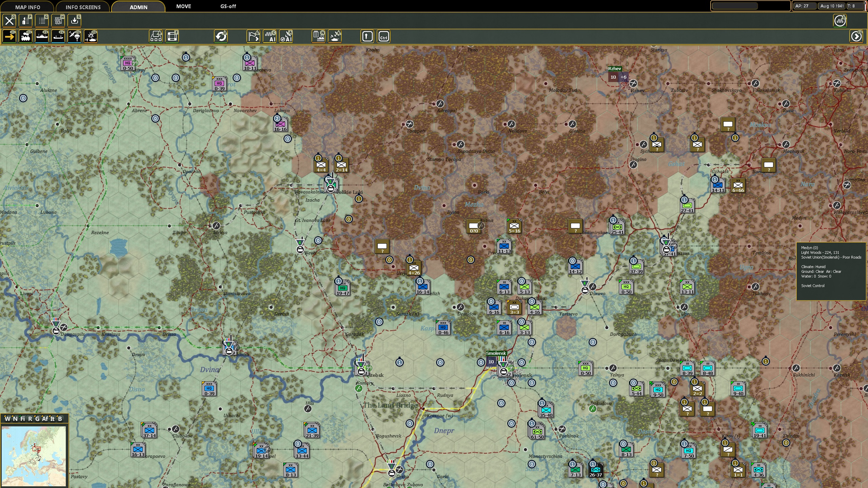Select the blue unit counter 16-14 near Velizh
868x488 pixels.
tap(423, 287)
